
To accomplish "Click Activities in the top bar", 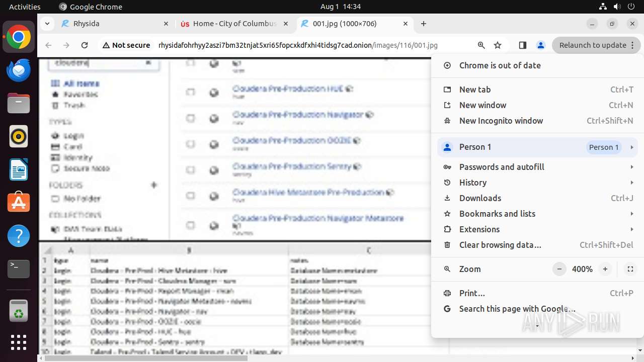I will 25,7.
